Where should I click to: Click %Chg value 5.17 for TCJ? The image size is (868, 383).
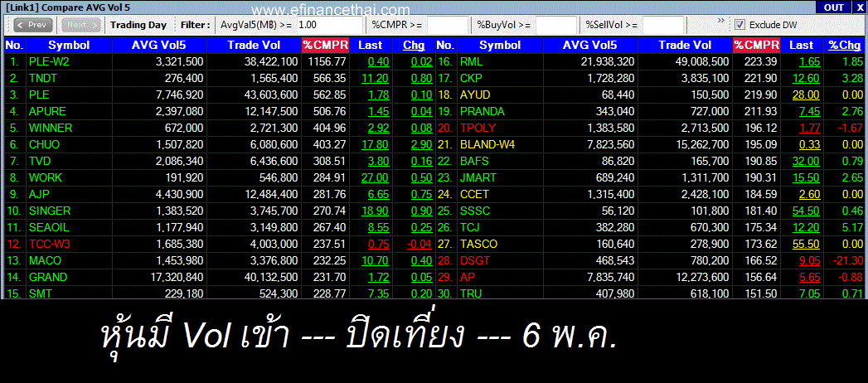point(853,227)
